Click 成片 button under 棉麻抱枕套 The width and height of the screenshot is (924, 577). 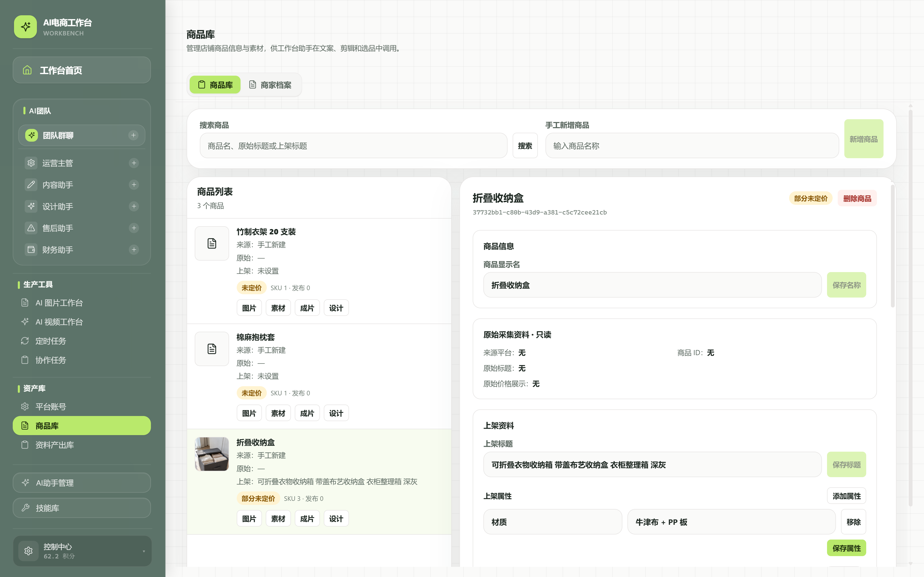coord(307,413)
